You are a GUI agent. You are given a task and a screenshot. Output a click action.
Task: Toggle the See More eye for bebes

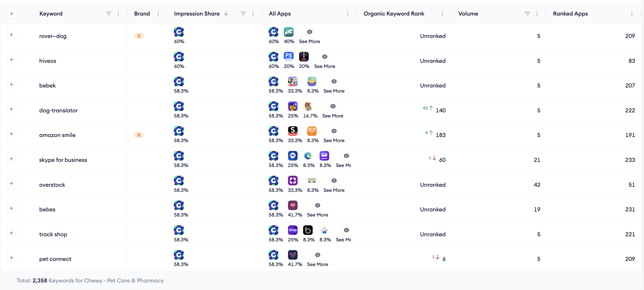click(x=317, y=205)
